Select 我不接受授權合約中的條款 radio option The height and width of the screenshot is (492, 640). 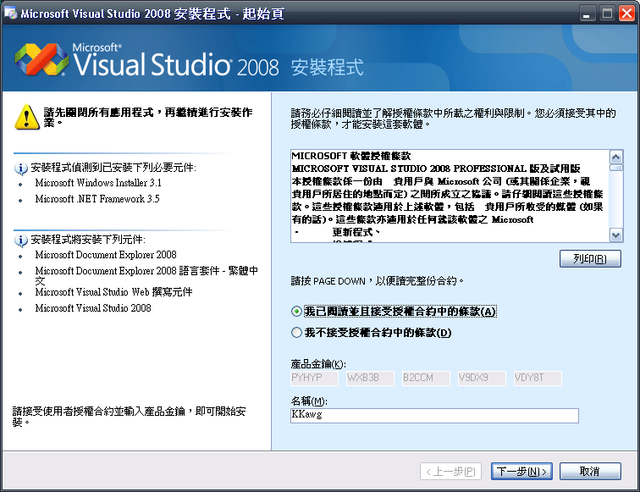point(296,332)
